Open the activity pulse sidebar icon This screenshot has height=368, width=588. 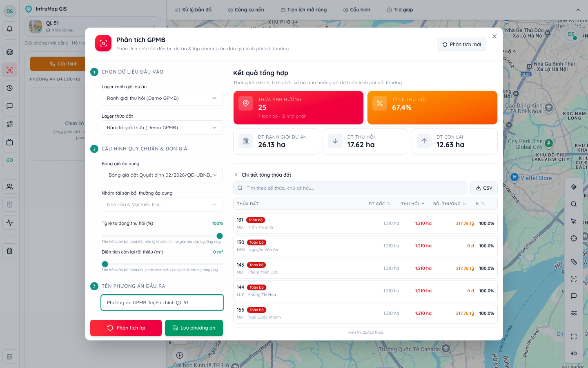(x=10, y=222)
